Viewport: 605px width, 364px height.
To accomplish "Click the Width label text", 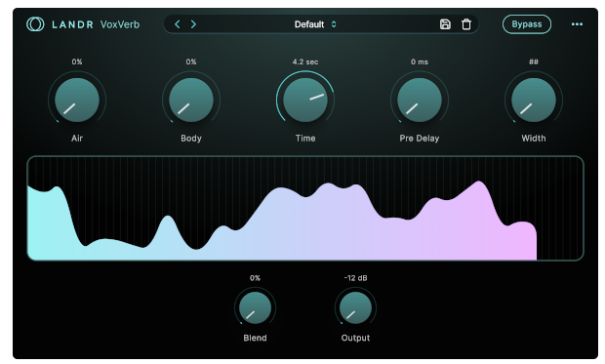I will tap(534, 139).
